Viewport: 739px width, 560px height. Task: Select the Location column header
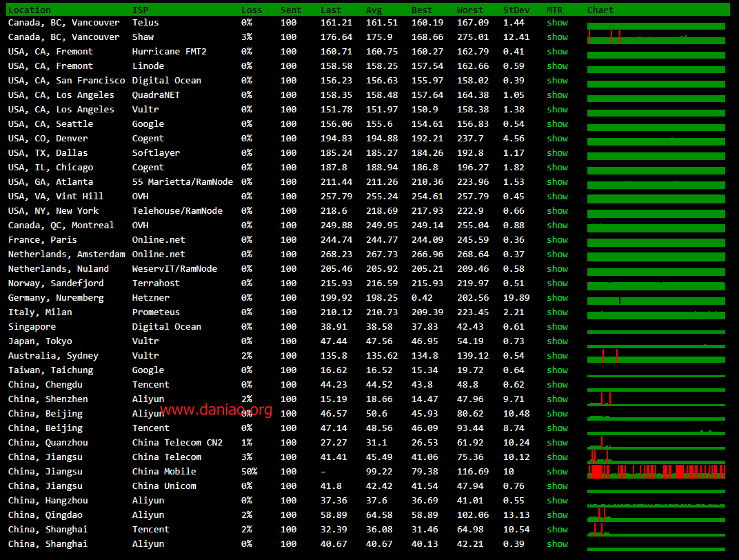point(29,10)
